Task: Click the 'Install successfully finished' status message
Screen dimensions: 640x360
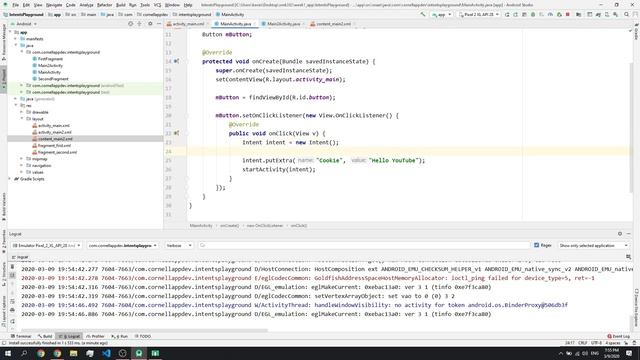Action: (x=58, y=343)
